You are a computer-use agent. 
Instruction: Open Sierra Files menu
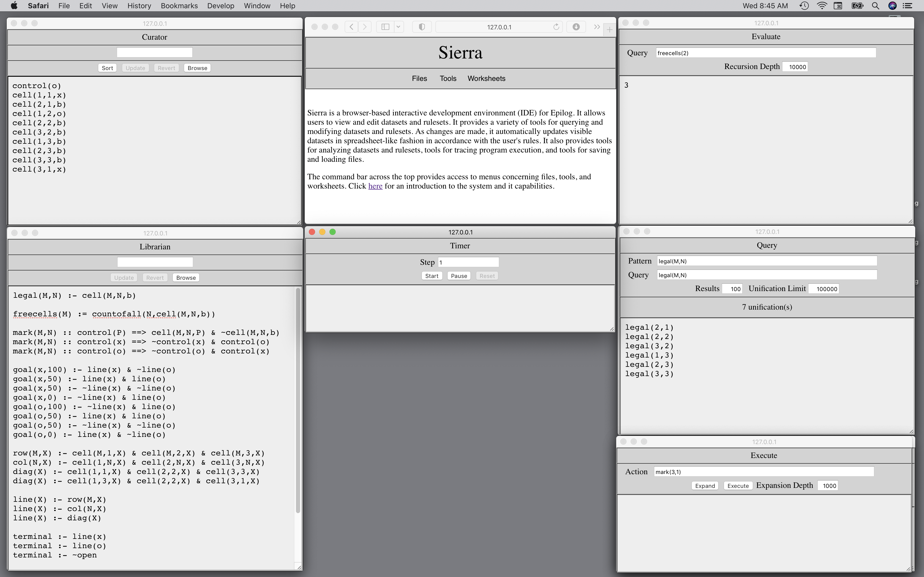pos(419,78)
